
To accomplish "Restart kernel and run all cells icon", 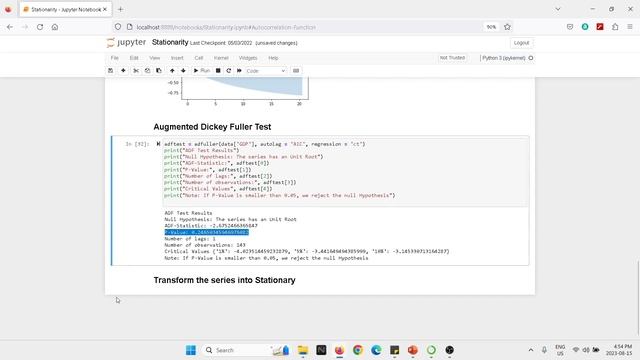I will click(239, 71).
